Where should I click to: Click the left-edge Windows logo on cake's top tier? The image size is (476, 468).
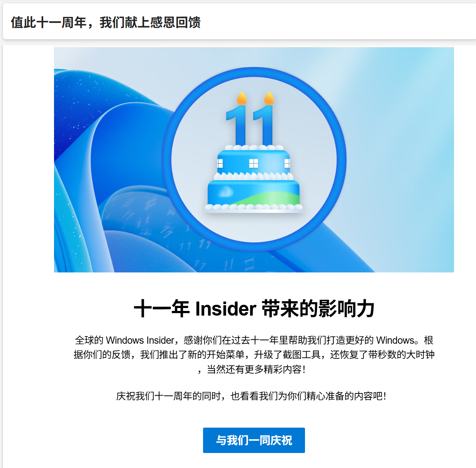click(220, 164)
